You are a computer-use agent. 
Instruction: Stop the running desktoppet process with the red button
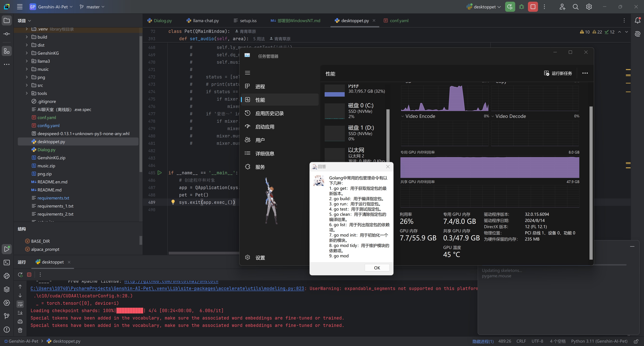(533, 7)
